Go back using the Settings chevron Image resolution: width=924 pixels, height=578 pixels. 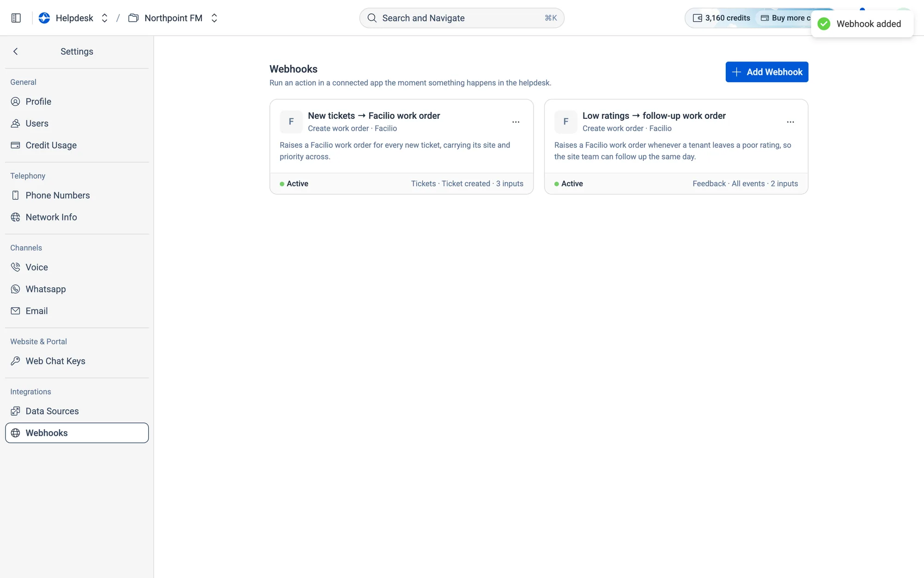pos(16,51)
